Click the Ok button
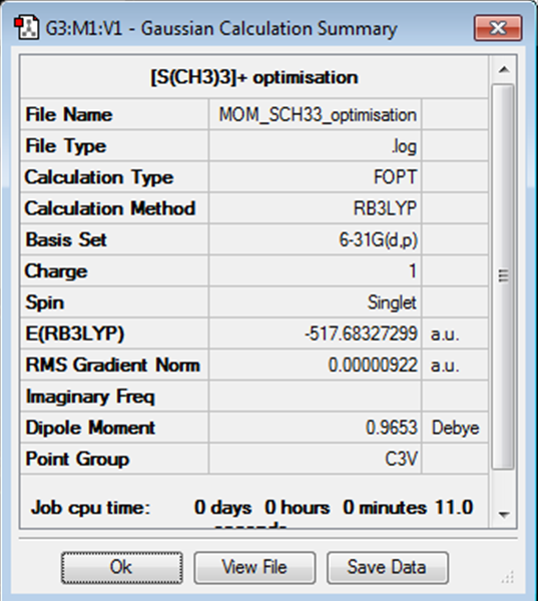538x601 pixels. [x=121, y=568]
